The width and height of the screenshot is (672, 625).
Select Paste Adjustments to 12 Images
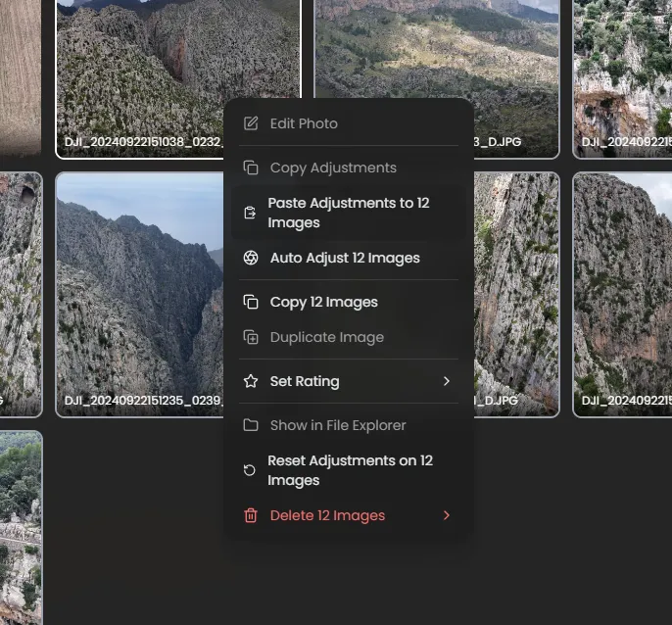pyautogui.click(x=348, y=213)
